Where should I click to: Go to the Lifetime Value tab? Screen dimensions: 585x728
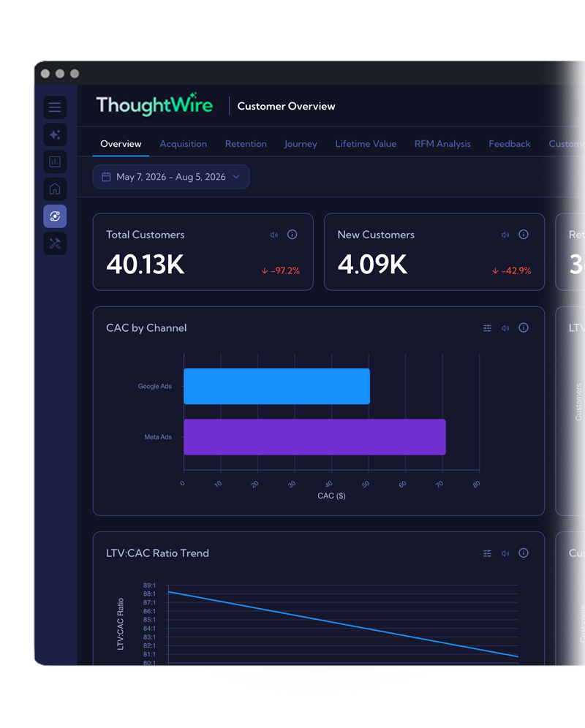[366, 144]
